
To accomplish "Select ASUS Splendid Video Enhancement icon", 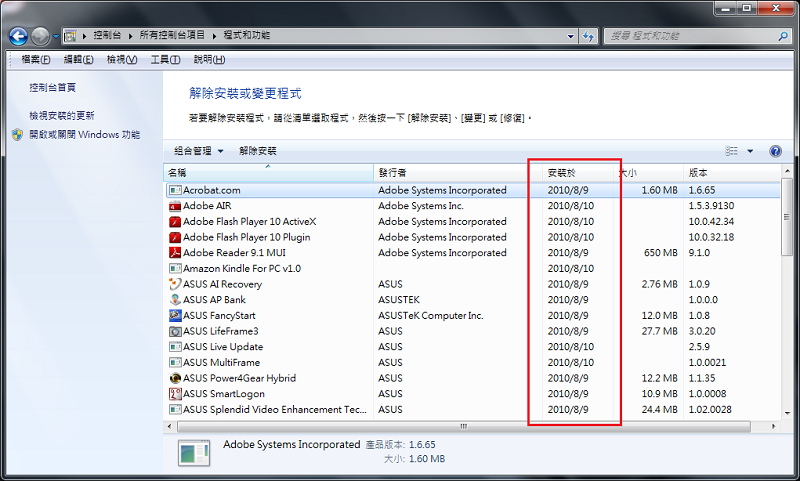I will (x=175, y=410).
